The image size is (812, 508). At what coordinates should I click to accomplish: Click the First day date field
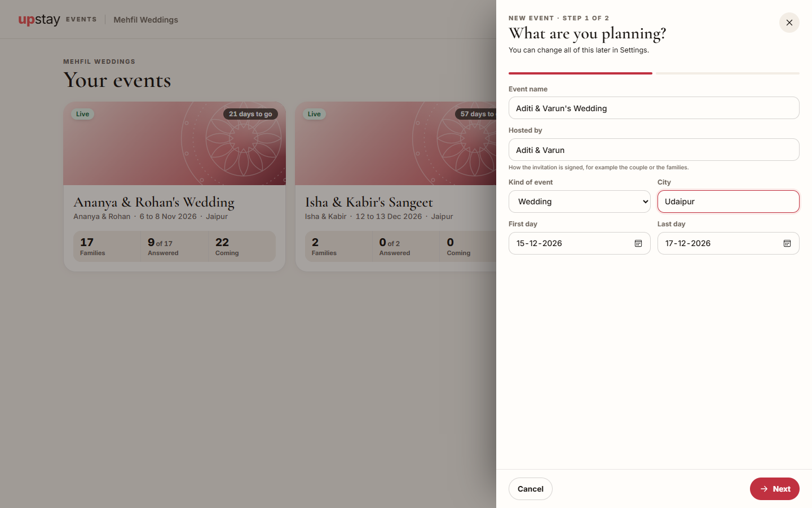[x=580, y=243]
